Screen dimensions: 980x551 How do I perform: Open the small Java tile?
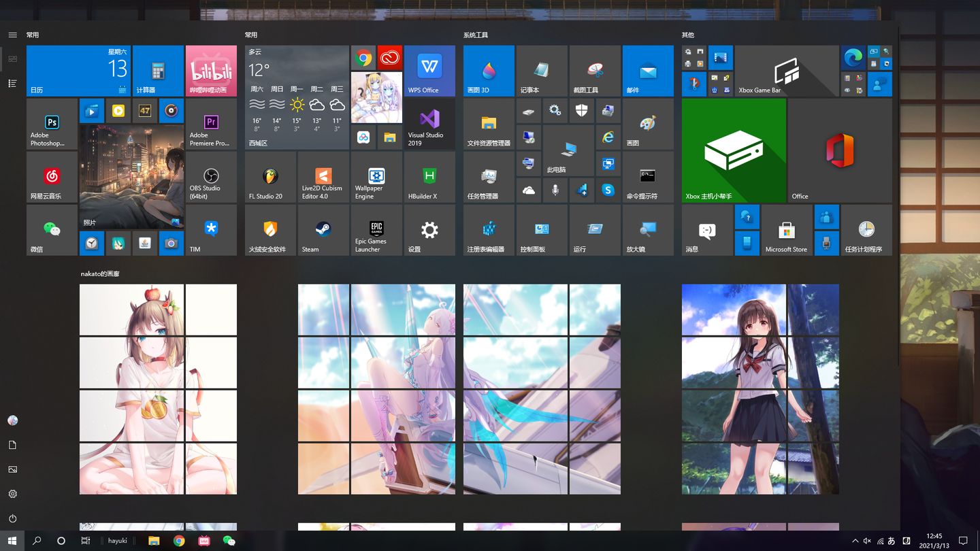click(x=145, y=243)
